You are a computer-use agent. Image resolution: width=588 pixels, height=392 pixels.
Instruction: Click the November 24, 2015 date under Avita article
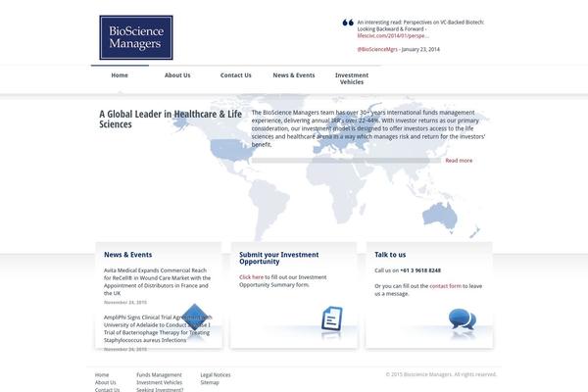tap(125, 303)
